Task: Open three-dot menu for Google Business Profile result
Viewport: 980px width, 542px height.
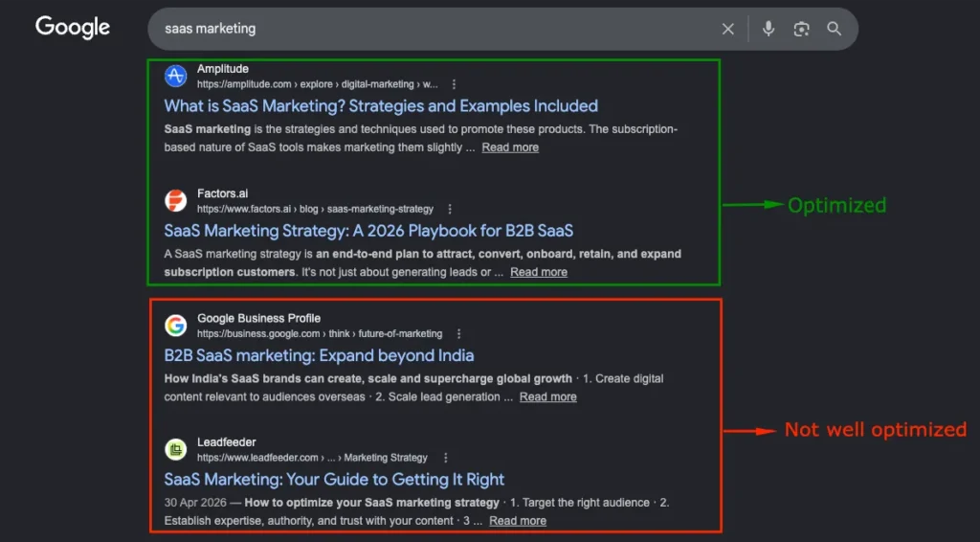Action: (458, 334)
